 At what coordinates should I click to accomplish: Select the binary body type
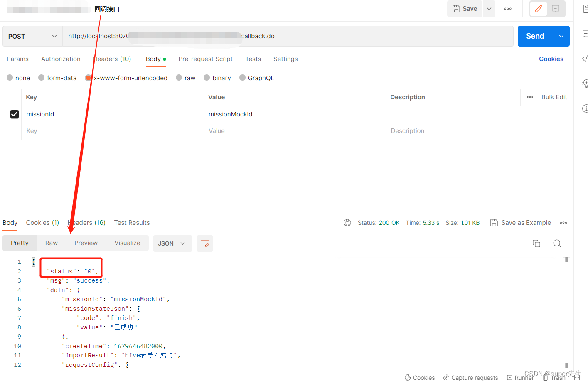point(217,78)
